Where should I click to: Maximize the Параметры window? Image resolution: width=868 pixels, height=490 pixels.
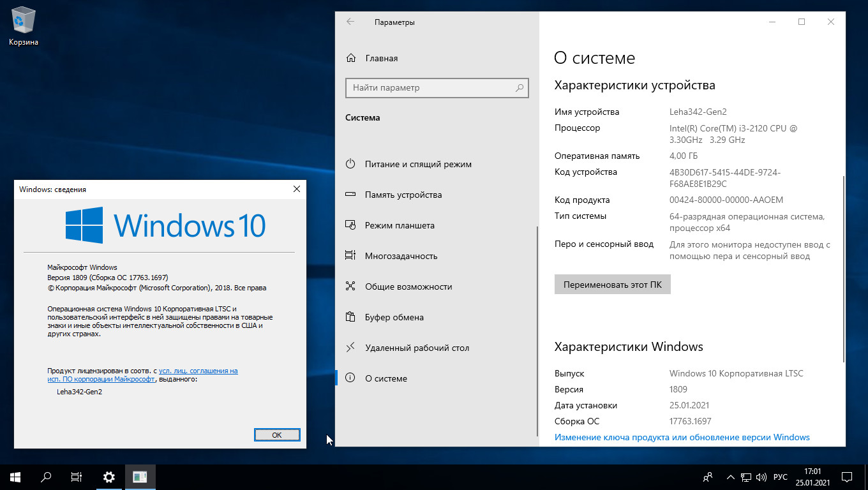click(802, 22)
